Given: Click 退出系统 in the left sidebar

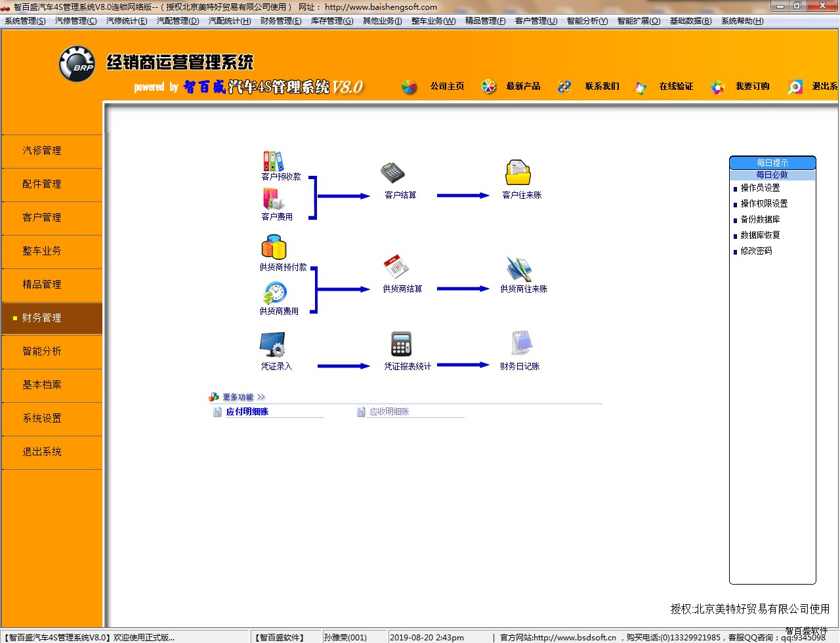Looking at the screenshot, I should [x=52, y=452].
